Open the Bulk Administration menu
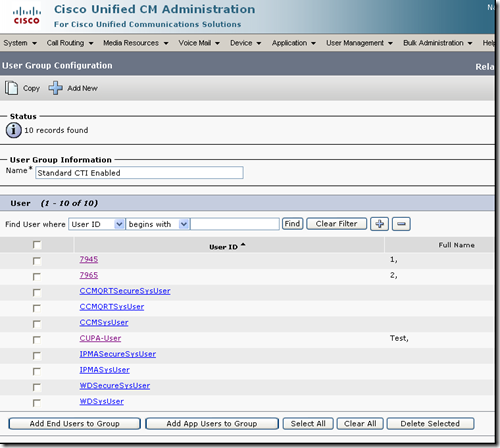Image resolution: width=500 pixels, height=448 pixels. click(438, 43)
